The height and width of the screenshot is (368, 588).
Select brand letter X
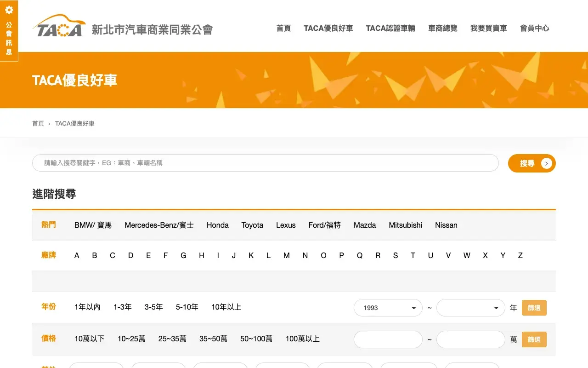(485, 255)
